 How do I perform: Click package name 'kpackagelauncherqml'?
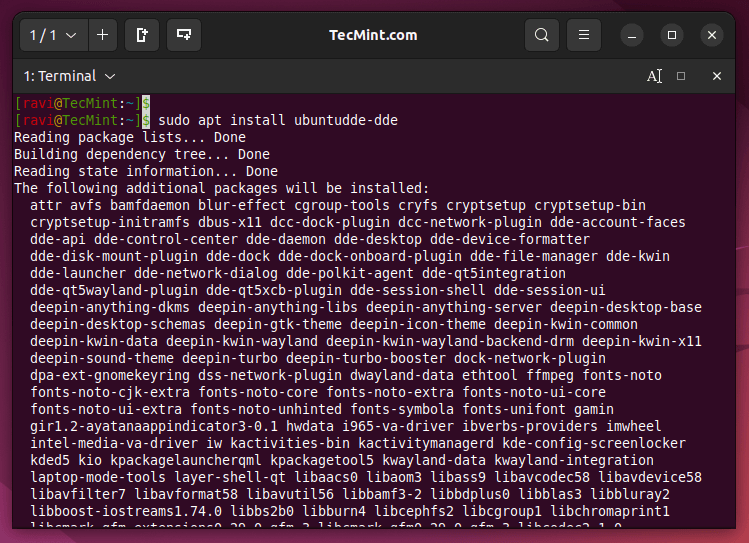[x=186, y=460]
